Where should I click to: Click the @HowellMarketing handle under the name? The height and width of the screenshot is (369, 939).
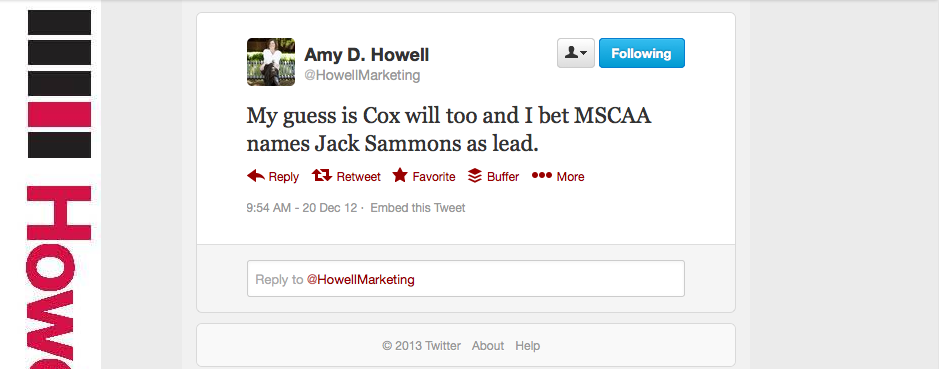(x=362, y=75)
